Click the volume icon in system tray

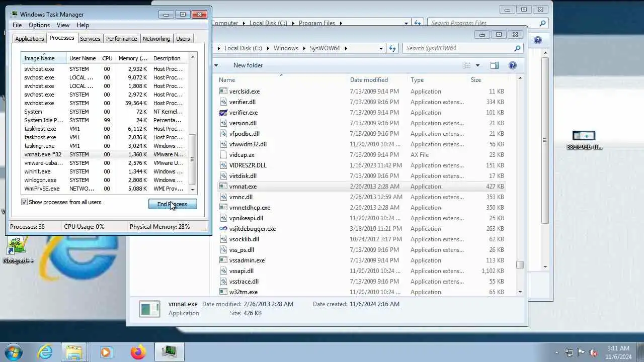[x=594, y=352]
